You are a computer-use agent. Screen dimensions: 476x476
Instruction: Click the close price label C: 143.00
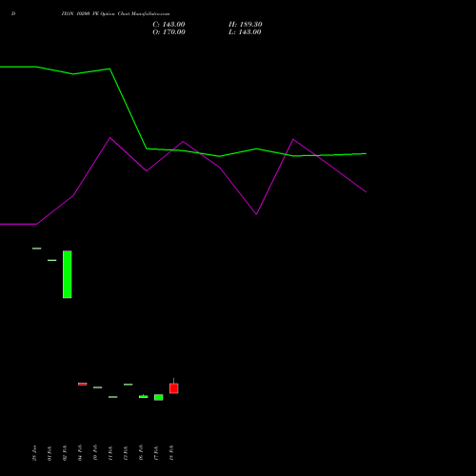pos(169,25)
